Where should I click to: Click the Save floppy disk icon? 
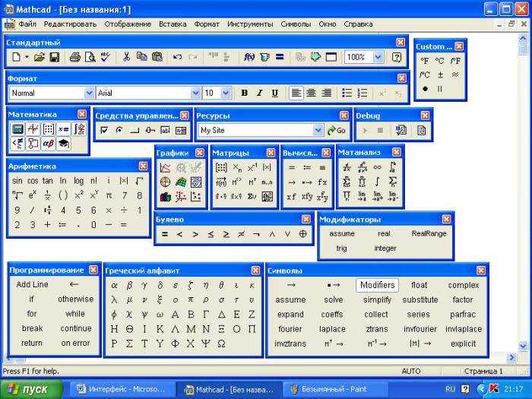[x=54, y=57]
